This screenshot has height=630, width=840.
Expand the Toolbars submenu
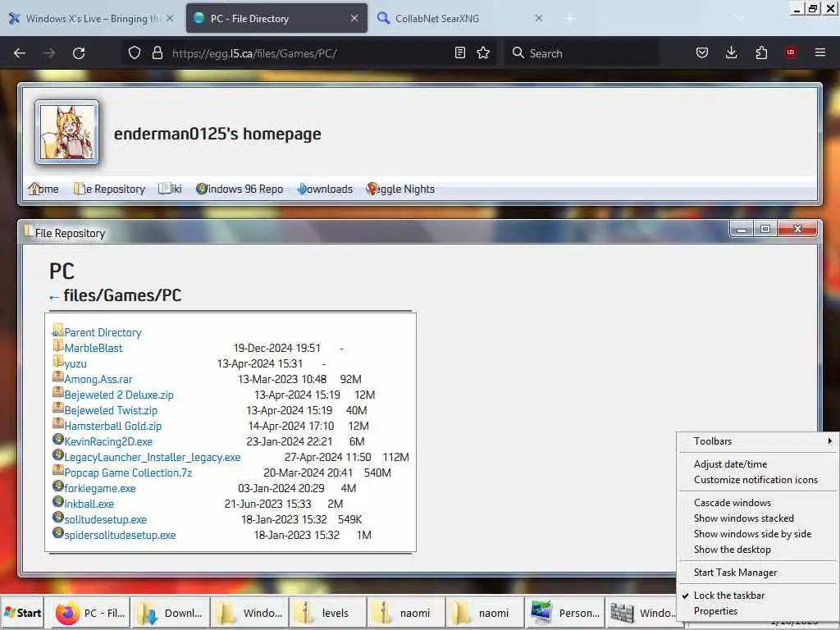pyautogui.click(x=757, y=441)
